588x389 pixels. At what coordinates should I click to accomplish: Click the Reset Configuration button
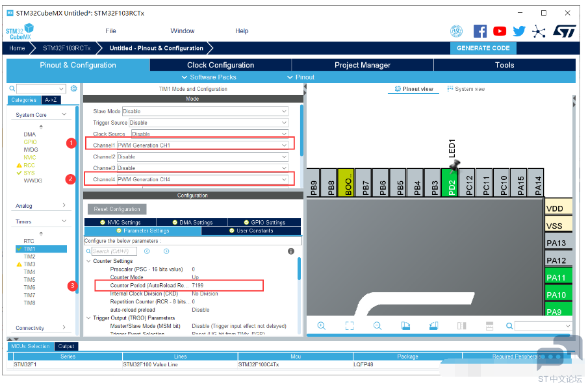pyautogui.click(x=117, y=209)
